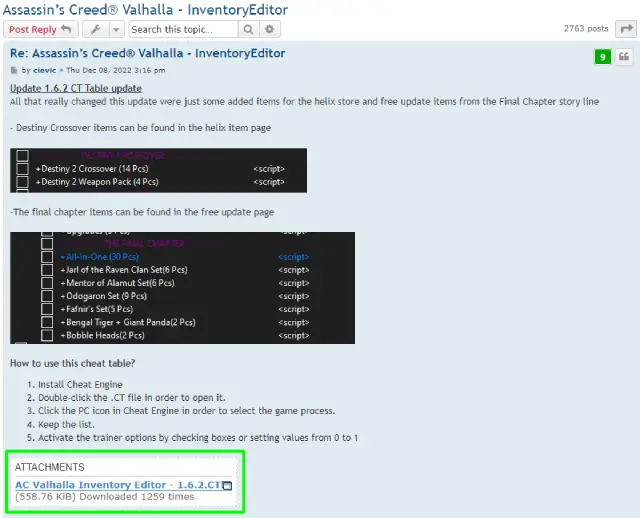Viewport: 640px width, 518px height.
Task: Click the Downloaded 1259 times text
Action: 137,497
